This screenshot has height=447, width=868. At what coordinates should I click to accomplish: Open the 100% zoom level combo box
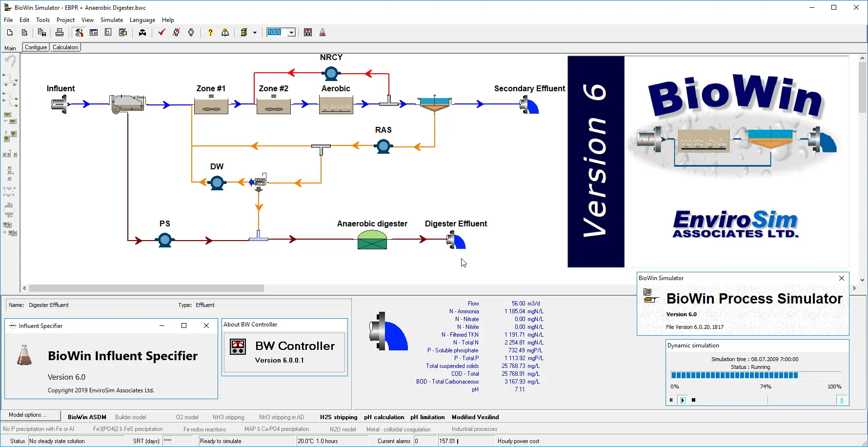pyautogui.click(x=281, y=32)
